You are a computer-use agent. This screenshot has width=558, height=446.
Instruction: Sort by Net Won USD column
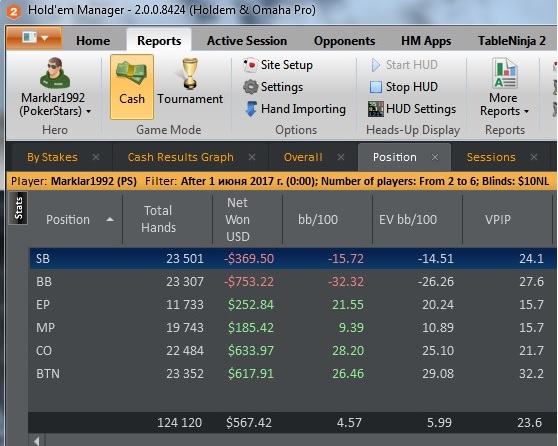238,220
